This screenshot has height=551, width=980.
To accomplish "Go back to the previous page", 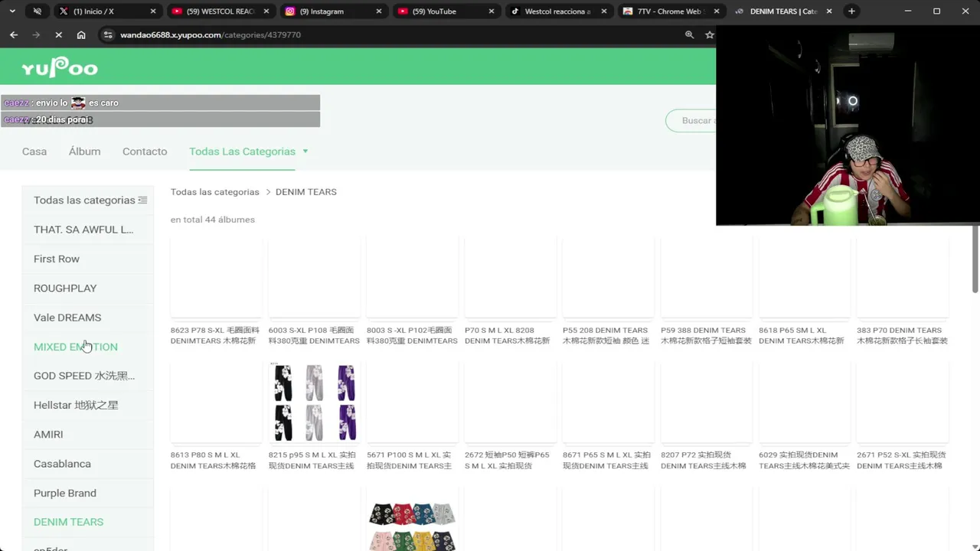I will tap(14, 35).
